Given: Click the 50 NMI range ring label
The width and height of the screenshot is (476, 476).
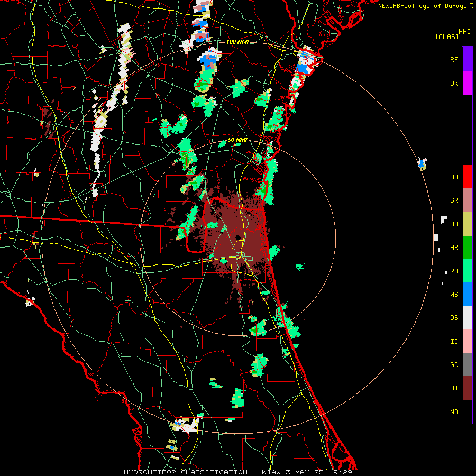Looking at the screenshot, I should [x=237, y=140].
